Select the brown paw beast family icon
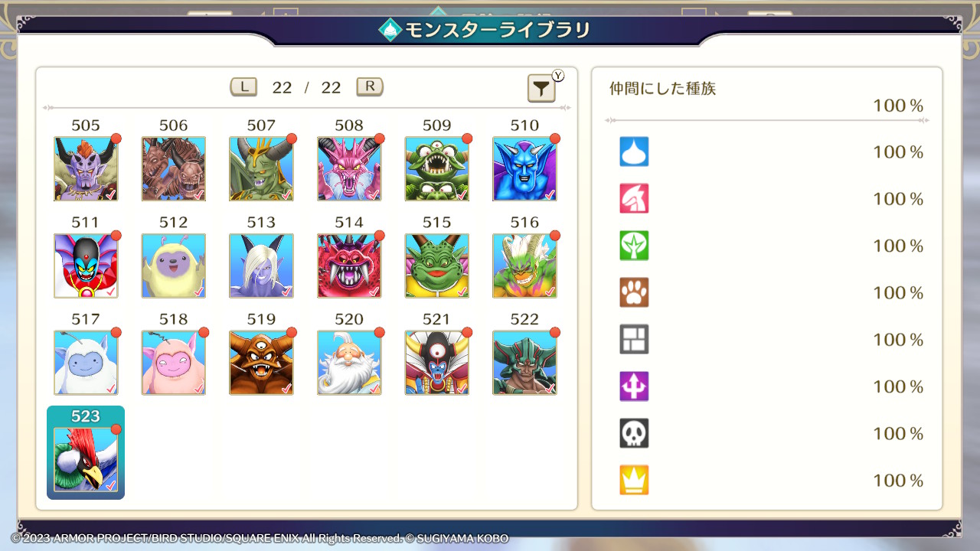Screen dimensions: 980x551 pyautogui.click(x=634, y=292)
